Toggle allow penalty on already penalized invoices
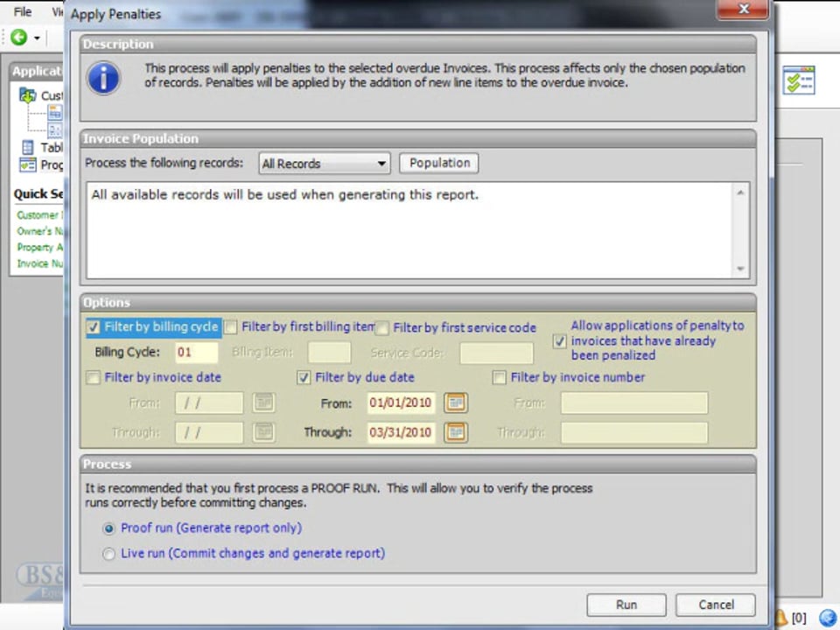The width and height of the screenshot is (840, 630). tap(559, 340)
